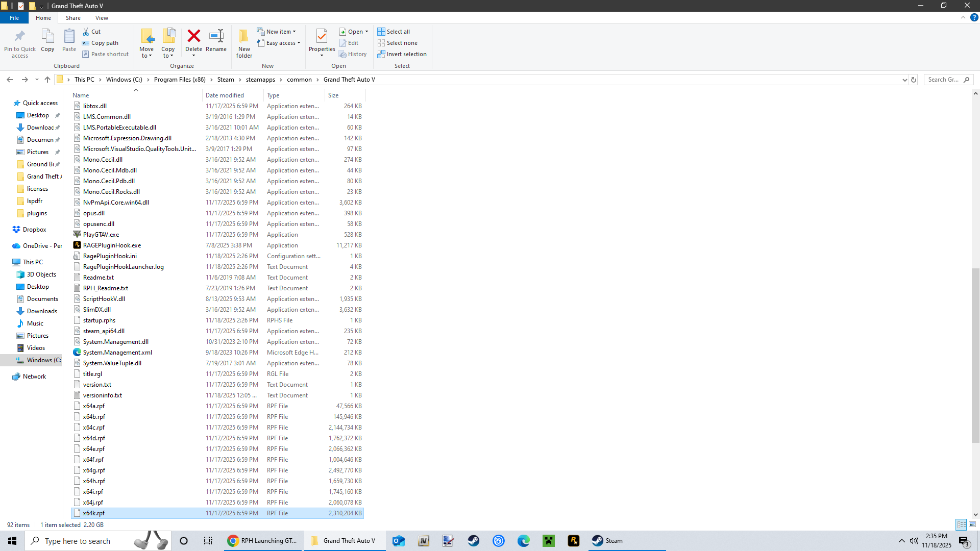Click the Up one level arrow
980x551 pixels.
pos(47,80)
